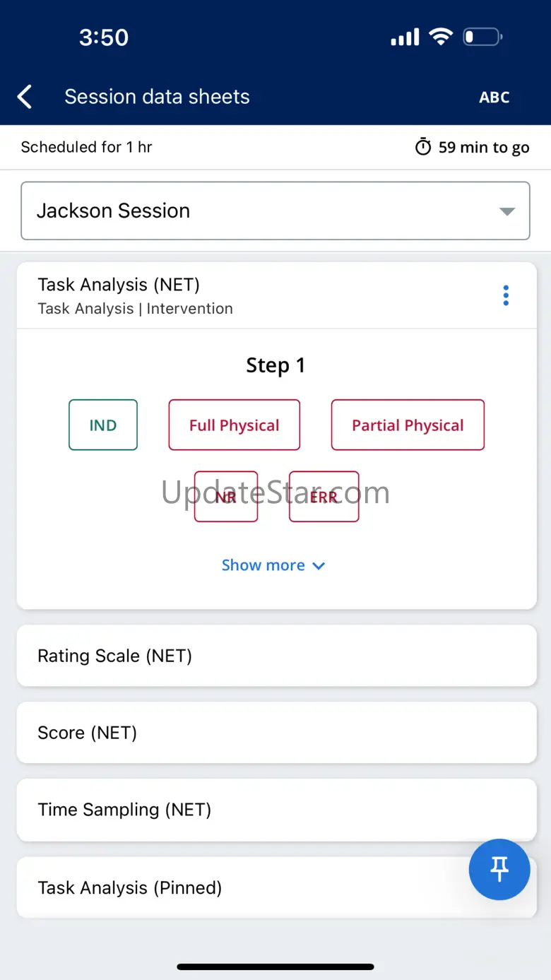Viewport: 551px width, 980px height.
Task: Open the three-dot menu for Task Analysis
Action: point(506,295)
